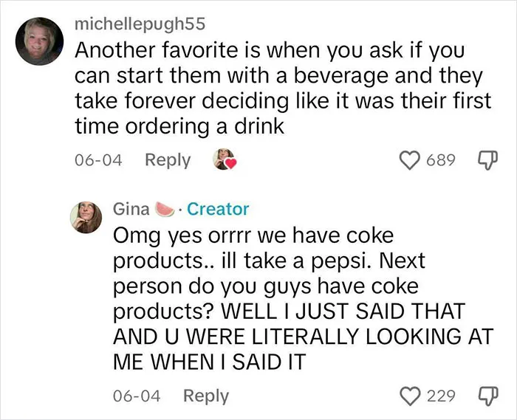Reply to Gina's creator comment
The width and height of the screenshot is (517, 420).
click(206, 396)
